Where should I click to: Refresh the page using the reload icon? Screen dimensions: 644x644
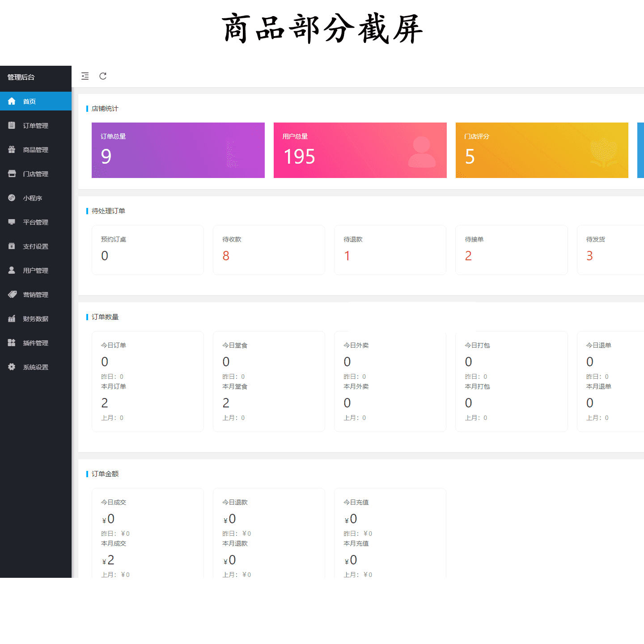pyautogui.click(x=103, y=76)
